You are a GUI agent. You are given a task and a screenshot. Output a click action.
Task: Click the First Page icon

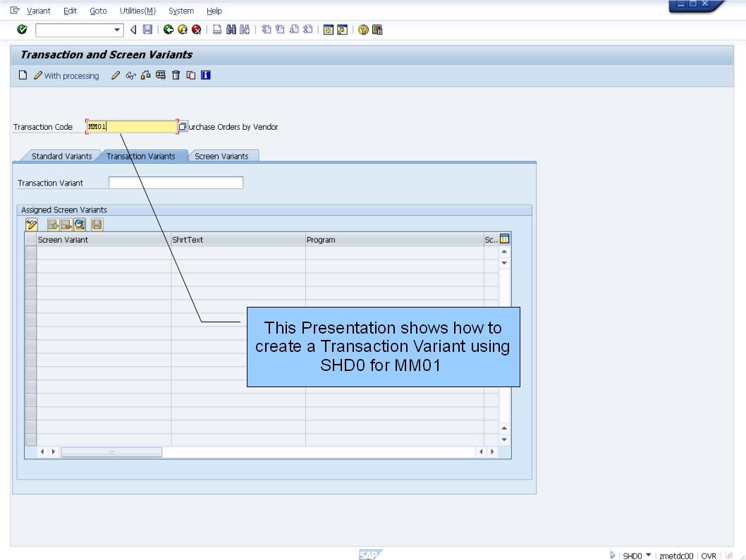pyautogui.click(x=267, y=30)
